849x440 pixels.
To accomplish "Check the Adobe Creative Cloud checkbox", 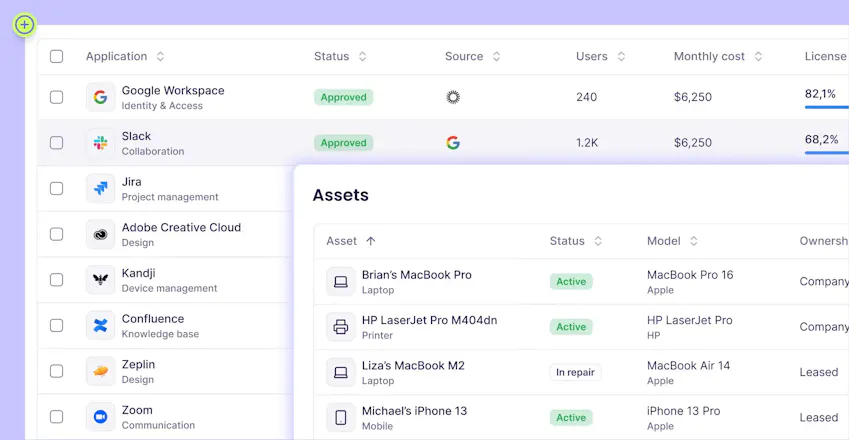I will click(x=56, y=234).
